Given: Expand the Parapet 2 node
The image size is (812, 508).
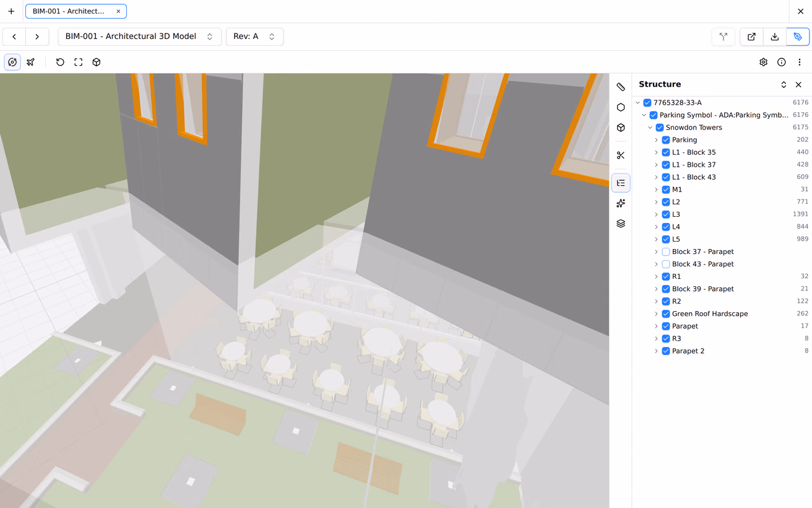Looking at the screenshot, I should click(x=657, y=351).
